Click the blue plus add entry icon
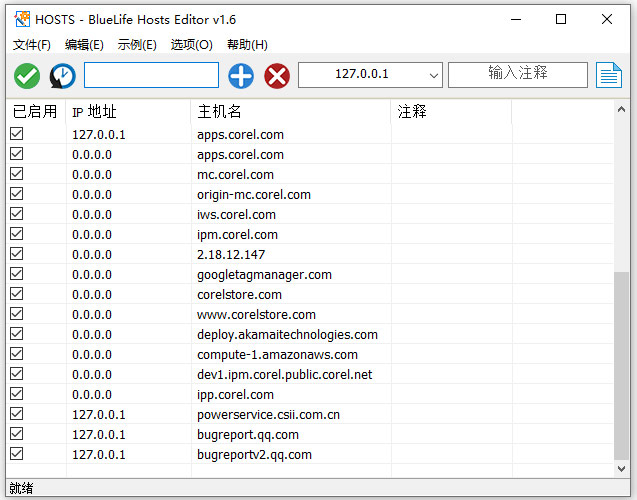Screen dimensions: 637x500 click(x=241, y=76)
